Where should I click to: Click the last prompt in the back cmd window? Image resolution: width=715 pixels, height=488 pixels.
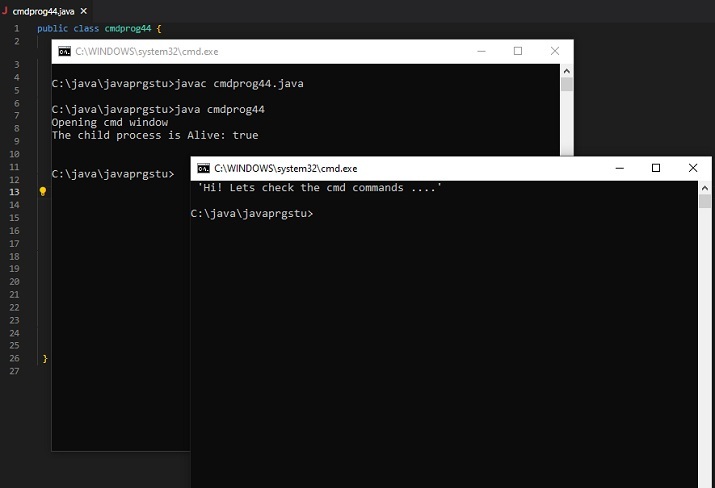(x=113, y=174)
